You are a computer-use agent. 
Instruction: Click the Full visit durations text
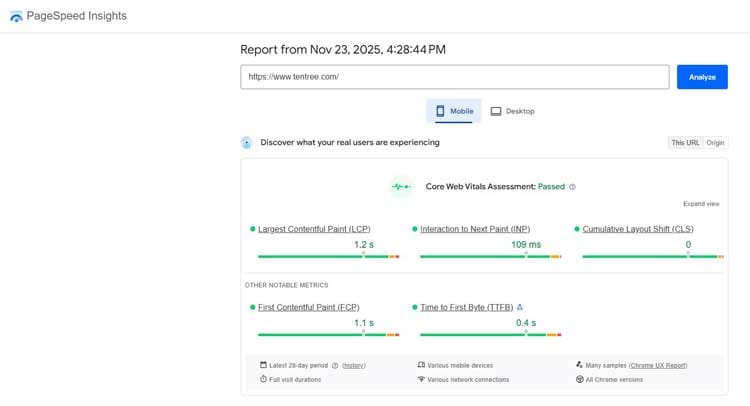295,380
